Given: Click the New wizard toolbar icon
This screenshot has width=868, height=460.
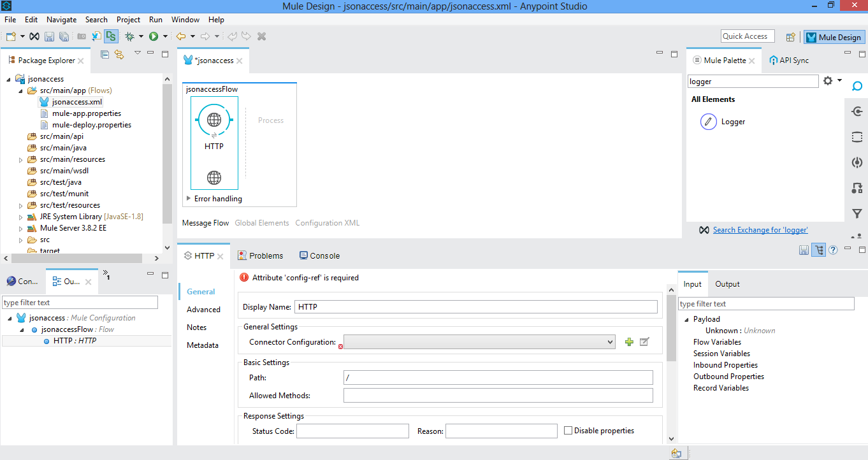Looking at the screenshot, I should pos(11,36).
